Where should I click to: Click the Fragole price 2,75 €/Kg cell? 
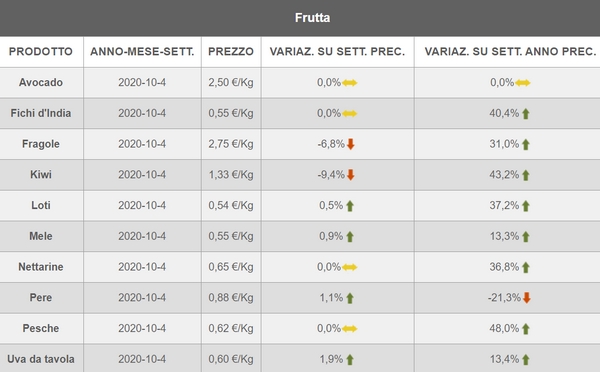pyautogui.click(x=231, y=144)
